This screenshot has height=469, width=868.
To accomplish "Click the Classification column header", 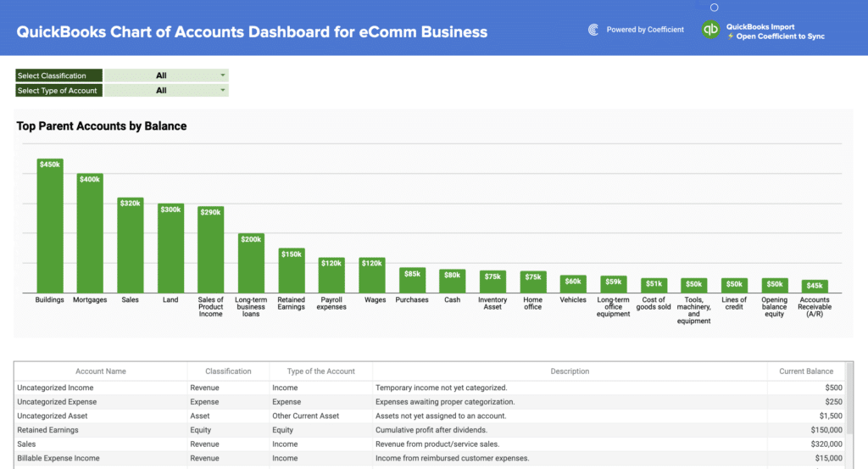I will click(228, 371).
